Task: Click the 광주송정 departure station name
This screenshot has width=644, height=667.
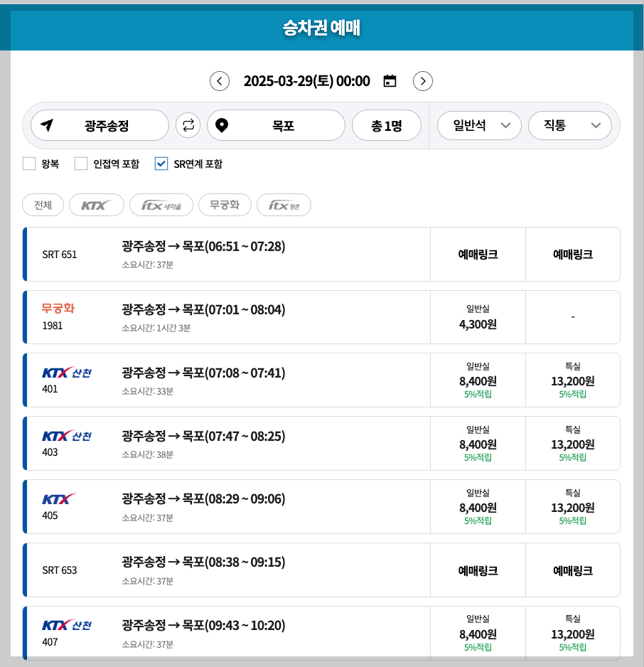Action: pyautogui.click(x=107, y=125)
